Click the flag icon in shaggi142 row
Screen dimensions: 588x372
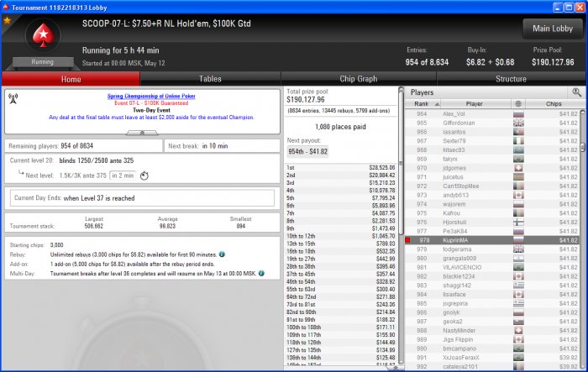(518, 286)
